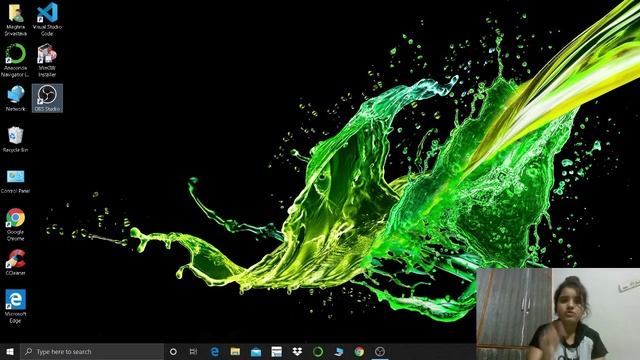Open Dropbox from the taskbar

point(297,351)
